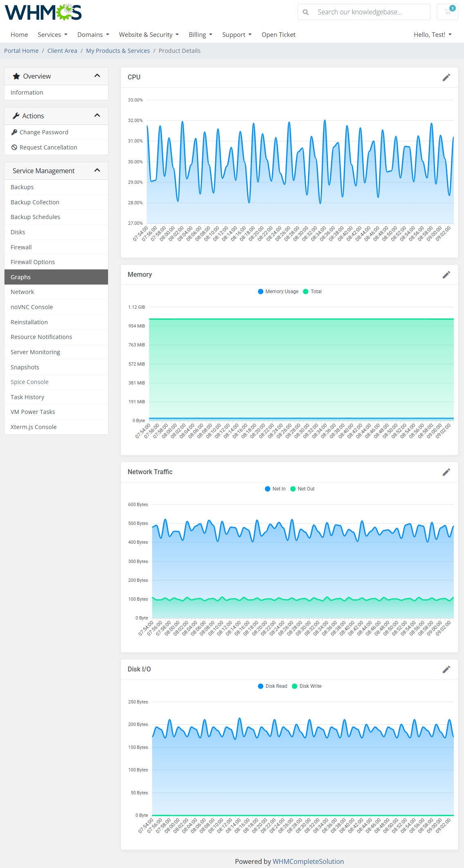The width and height of the screenshot is (464, 868).
Task: Click the Request Cancellation ban icon
Action: (14, 147)
